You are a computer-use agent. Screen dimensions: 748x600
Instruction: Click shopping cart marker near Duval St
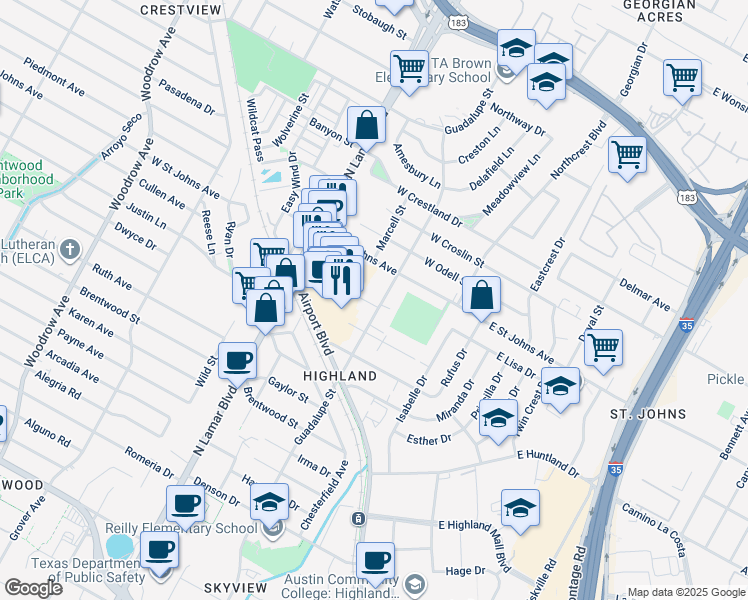point(603,348)
